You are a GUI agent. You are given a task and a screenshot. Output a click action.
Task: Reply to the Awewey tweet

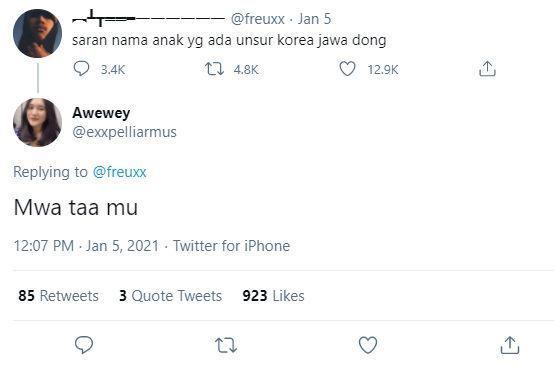click(x=84, y=345)
